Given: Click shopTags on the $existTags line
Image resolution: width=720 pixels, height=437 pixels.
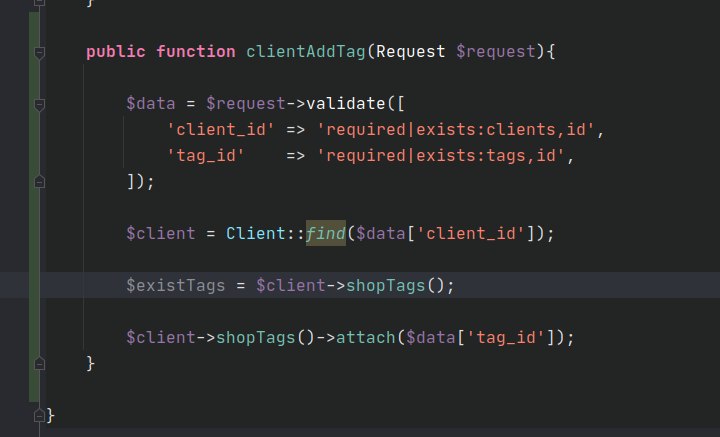Looking at the screenshot, I should pos(386,286).
